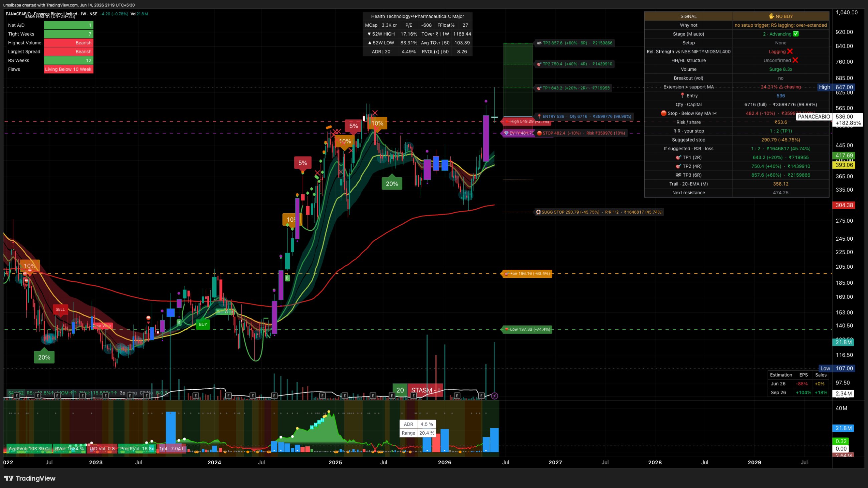Click the STOP 482.4 chart label
Image resolution: width=868 pixels, height=488 pixels.
581,134
